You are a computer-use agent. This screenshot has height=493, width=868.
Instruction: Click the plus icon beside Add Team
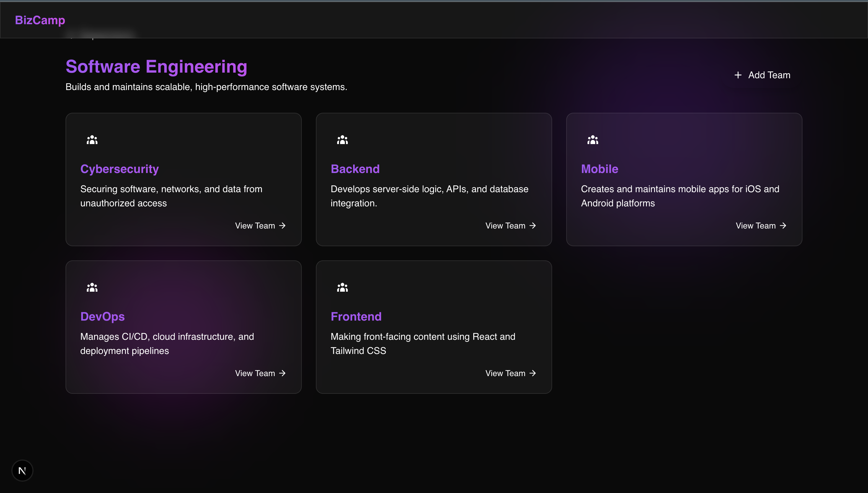coord(738,75)
